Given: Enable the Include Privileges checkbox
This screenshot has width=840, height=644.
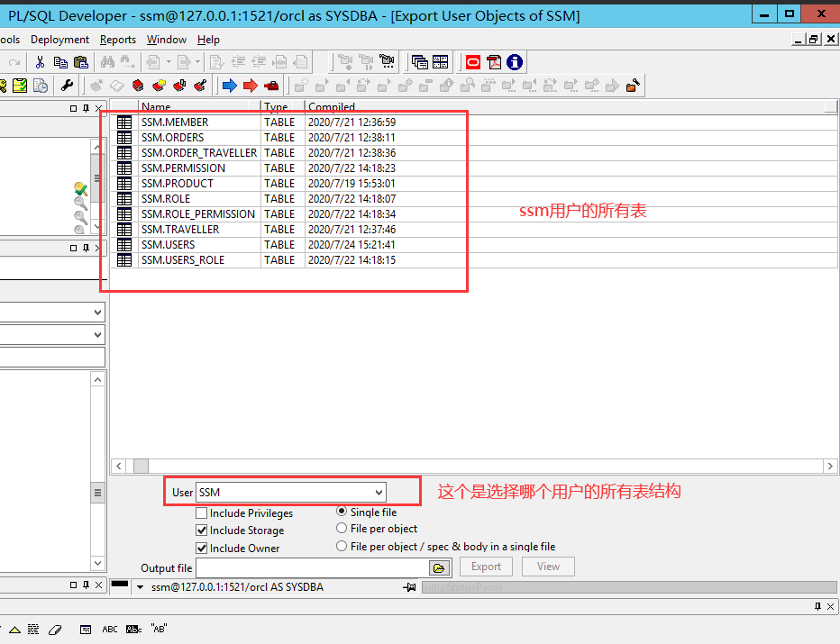Looking at the screenshot, I should [x=201, y=512].
